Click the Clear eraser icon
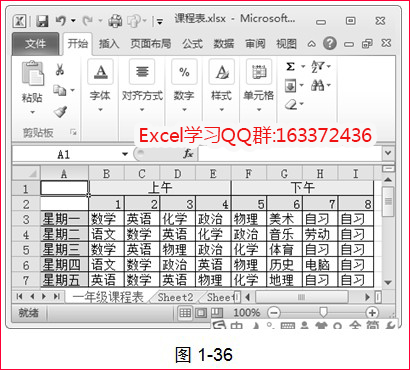The width and height of the screenshot is (410, 370). coord(291,105)
